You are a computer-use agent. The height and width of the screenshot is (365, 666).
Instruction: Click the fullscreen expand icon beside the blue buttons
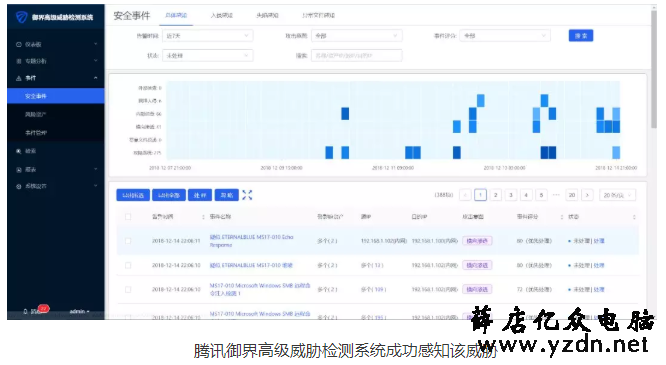point(247,195)
